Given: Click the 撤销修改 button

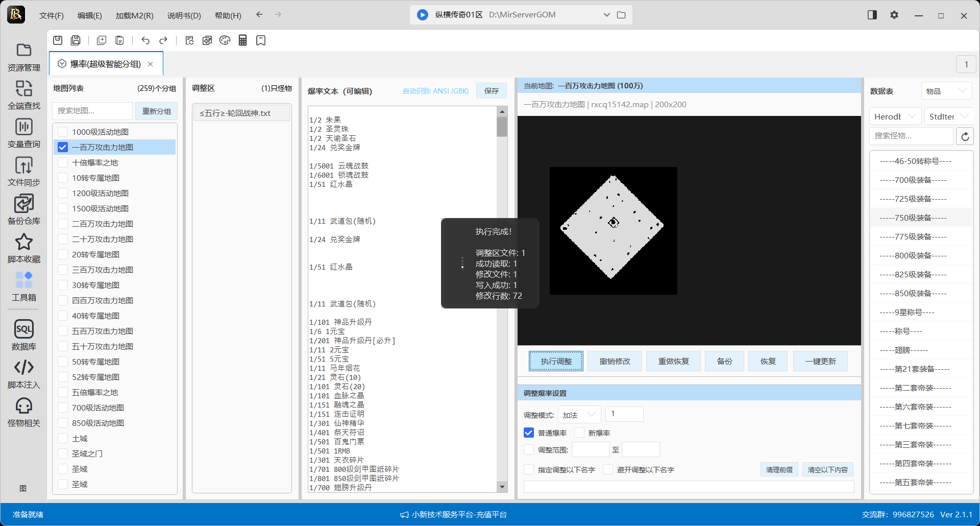Looking at the screenshot, I should 615,361.
